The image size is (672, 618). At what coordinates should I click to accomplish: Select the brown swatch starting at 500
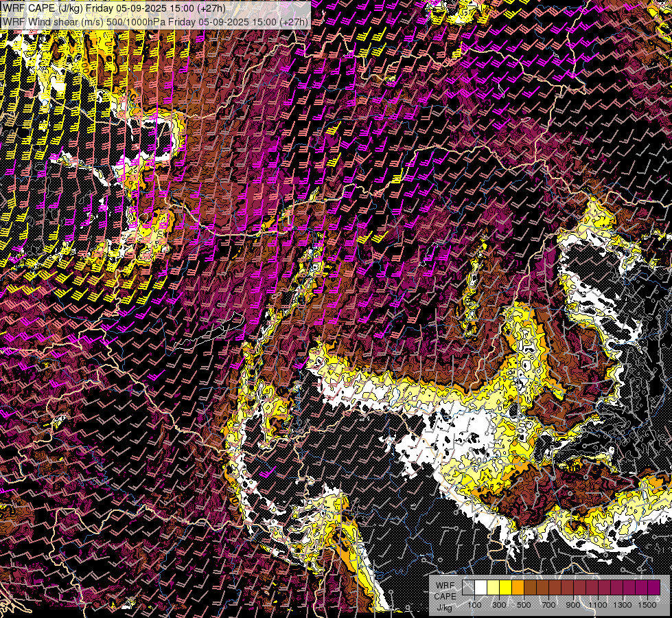pyautogui.click(x=530, y=587)
